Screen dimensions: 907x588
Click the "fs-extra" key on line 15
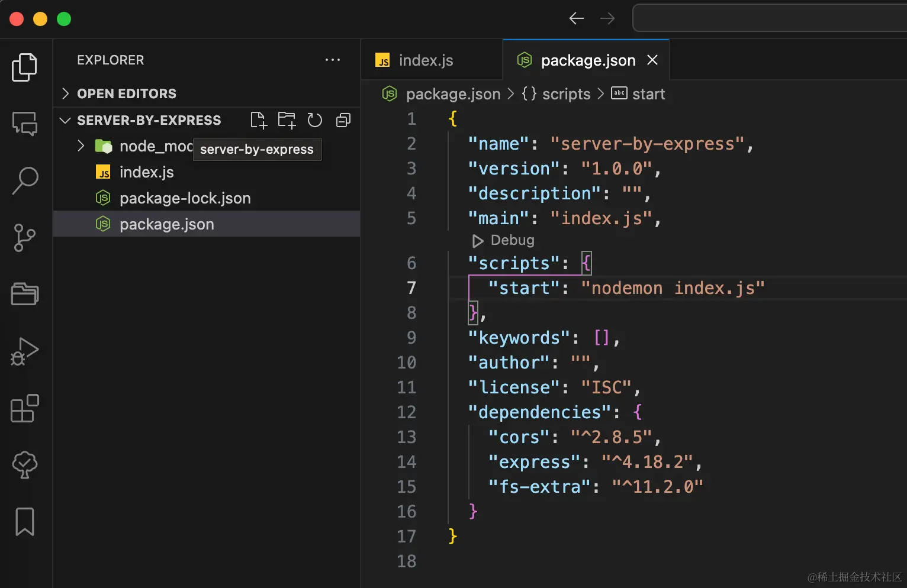pyautogui.click(x=539, y=487)
